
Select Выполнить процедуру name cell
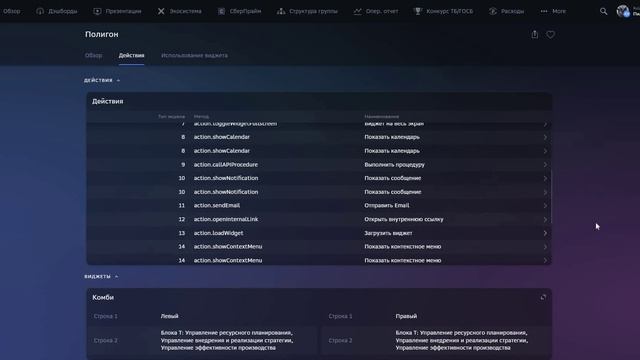tap(394, 165)
